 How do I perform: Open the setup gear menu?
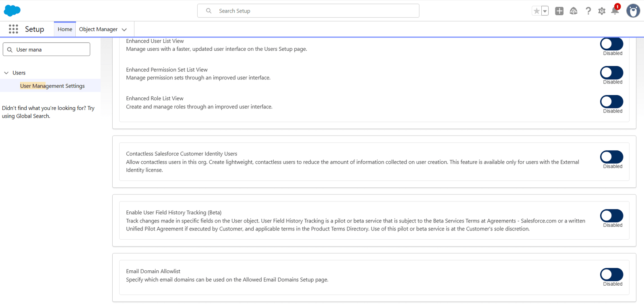pyautogui.click(x=602, y=11)
